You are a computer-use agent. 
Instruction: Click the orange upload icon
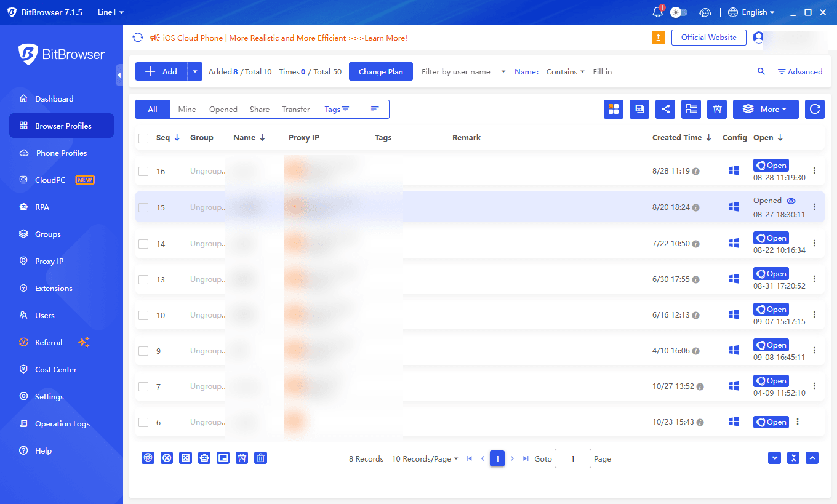tap(659, 38)
